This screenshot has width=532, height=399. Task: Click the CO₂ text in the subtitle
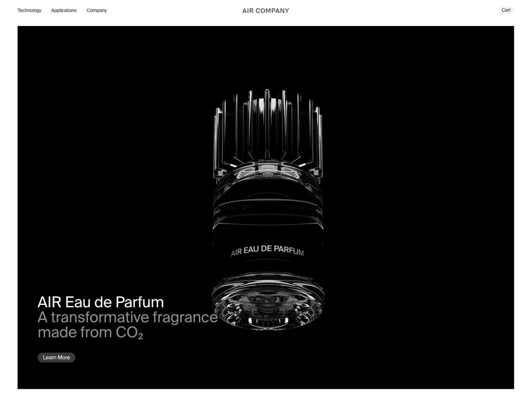point(129,333)
